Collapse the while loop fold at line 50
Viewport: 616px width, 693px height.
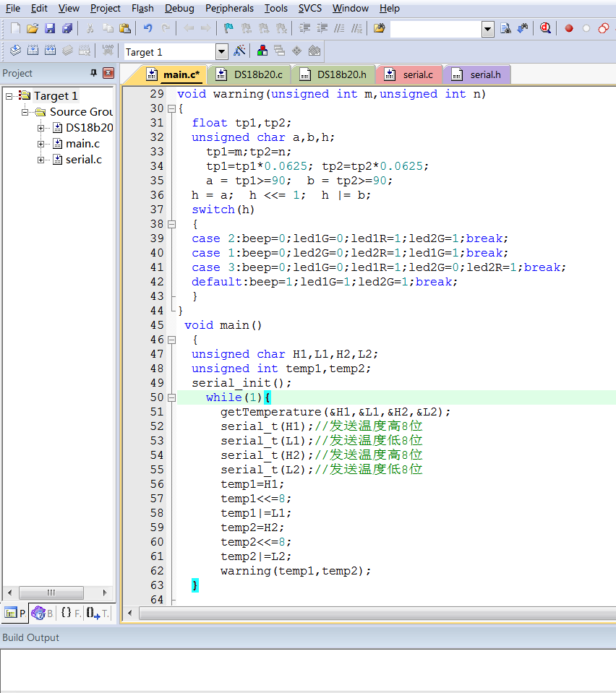[x=171, y=397]
